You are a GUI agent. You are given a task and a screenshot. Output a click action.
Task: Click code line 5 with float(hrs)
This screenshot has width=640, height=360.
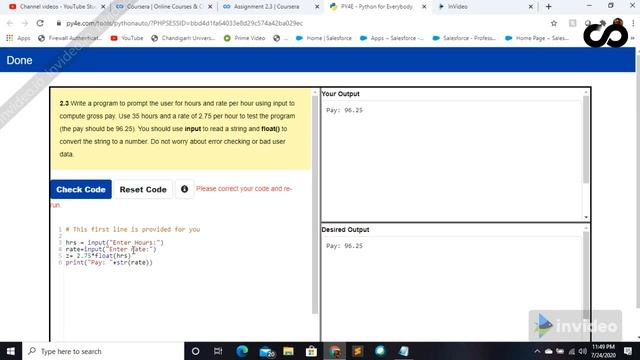[98, 256]
